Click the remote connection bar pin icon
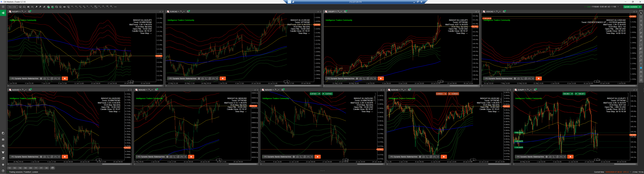644x174 pixels. 290,2
